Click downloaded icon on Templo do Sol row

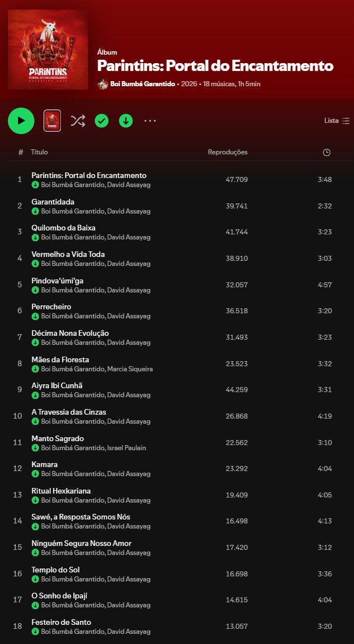pyautogui.click(x=36, y=579)
